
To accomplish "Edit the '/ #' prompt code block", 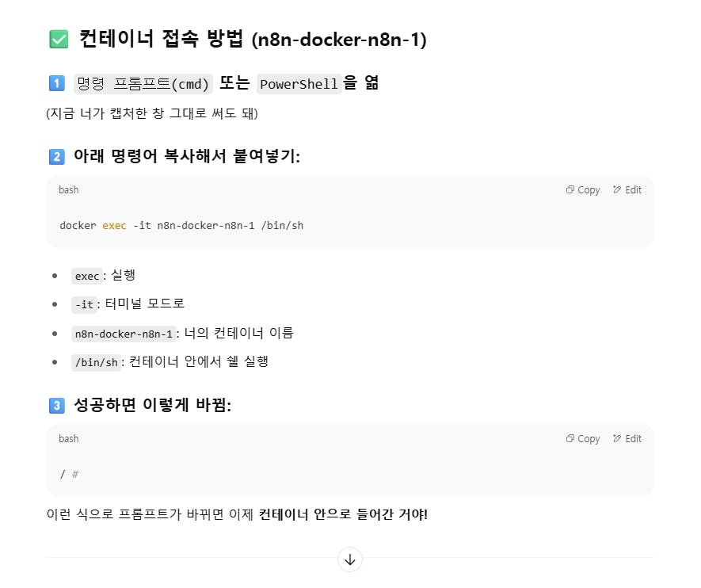I will (x=627, y=439).
